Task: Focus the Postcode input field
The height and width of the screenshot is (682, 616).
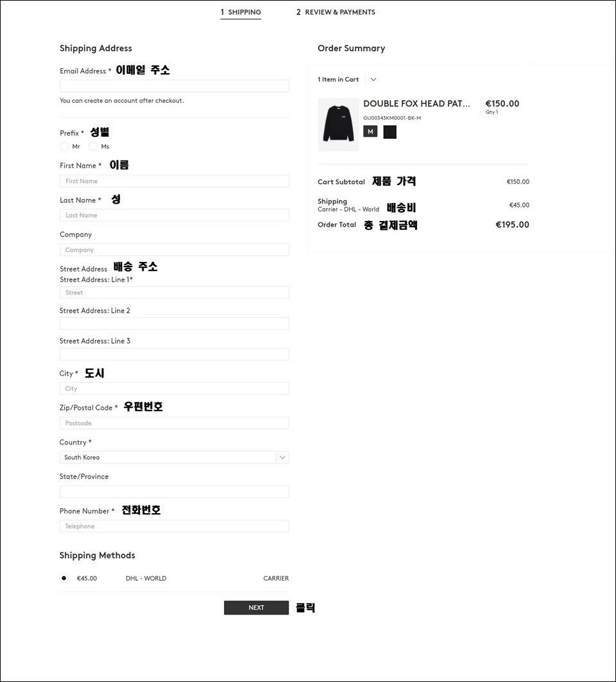Action: [175, 423]
